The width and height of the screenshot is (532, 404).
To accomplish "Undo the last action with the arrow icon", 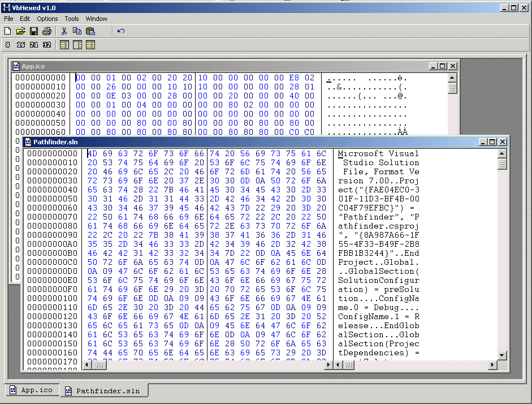I will [121, 31].
